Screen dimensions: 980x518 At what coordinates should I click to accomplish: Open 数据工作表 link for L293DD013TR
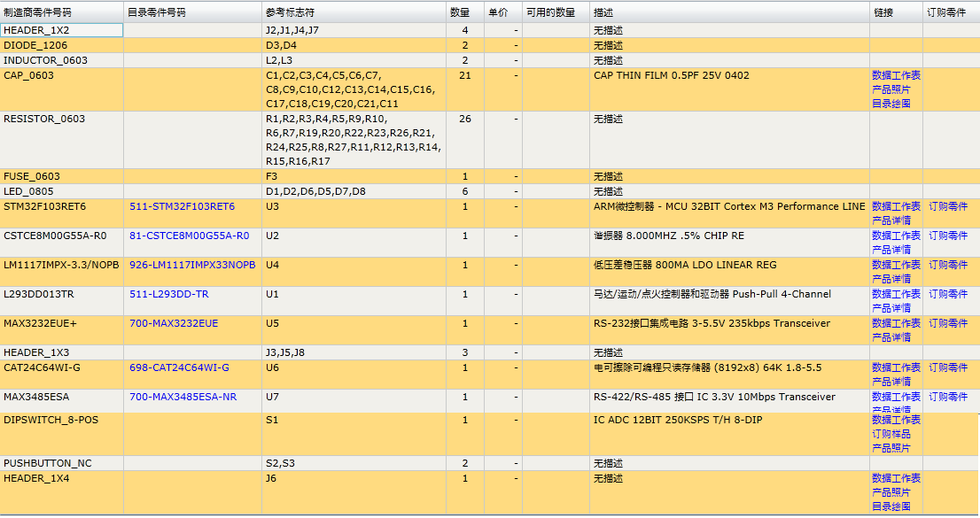pos(896,294)
